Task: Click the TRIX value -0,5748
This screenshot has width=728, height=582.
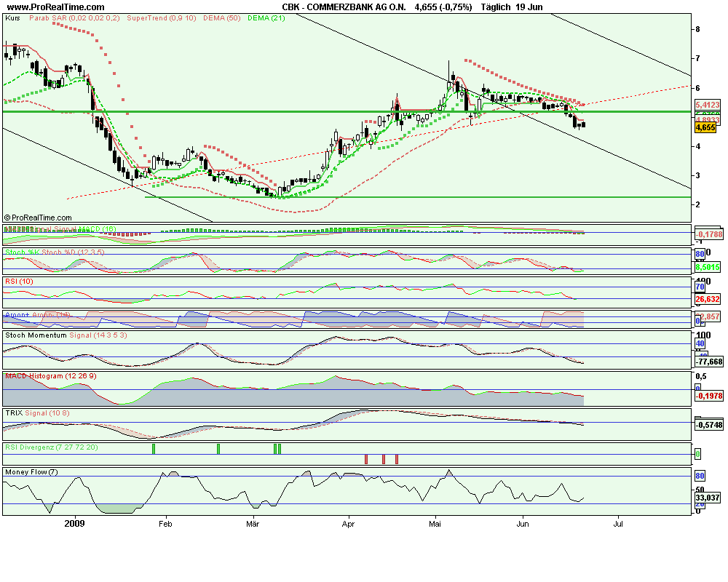Action: [709, 425]
